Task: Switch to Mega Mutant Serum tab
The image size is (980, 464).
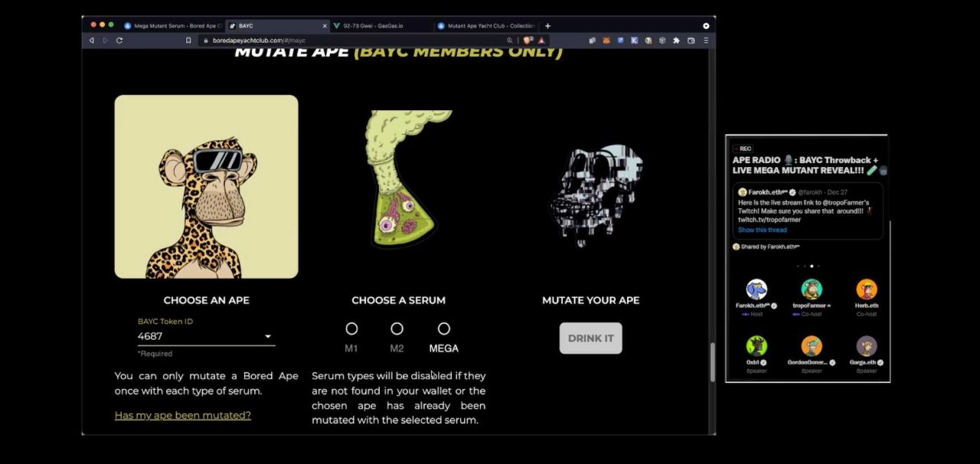Action: pos(173,25)
